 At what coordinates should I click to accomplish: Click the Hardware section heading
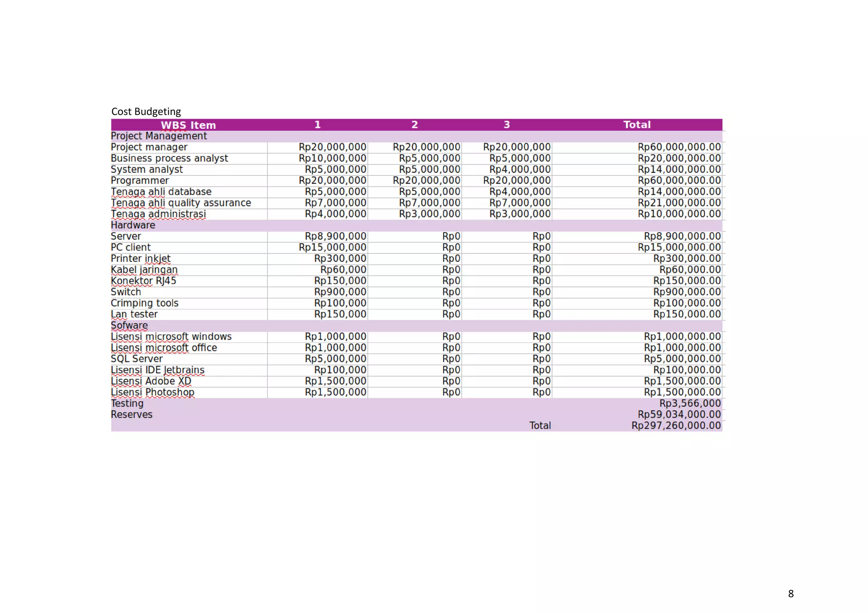pos(133,225)
